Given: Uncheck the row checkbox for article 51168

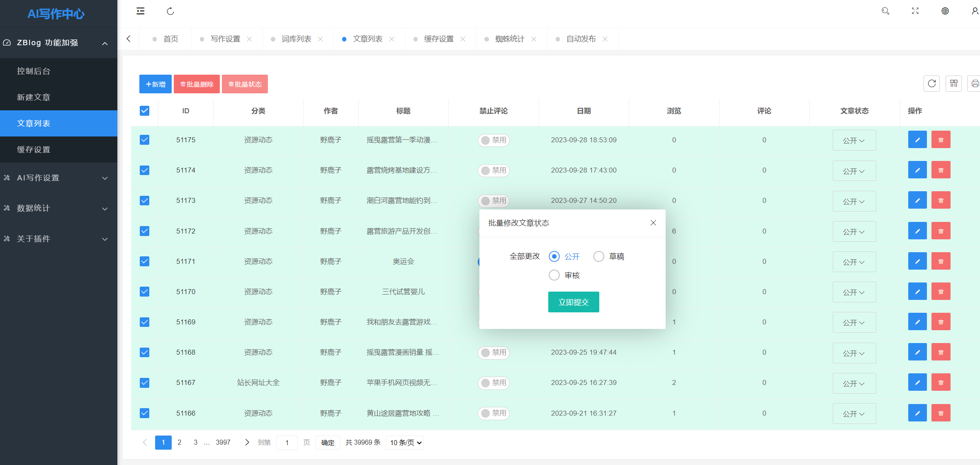Looking at the screenshot, I should pyautogui.click(x=144, y=352).
